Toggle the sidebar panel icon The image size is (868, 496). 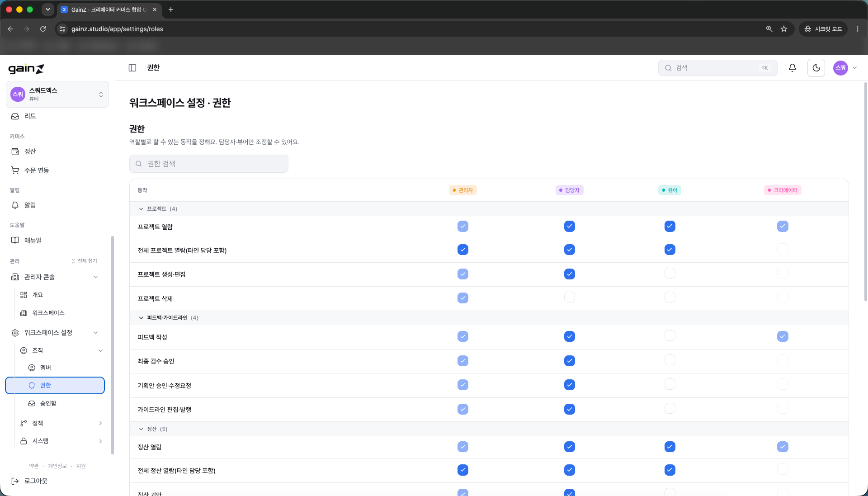pyautogui.click(x=132, y=68)
